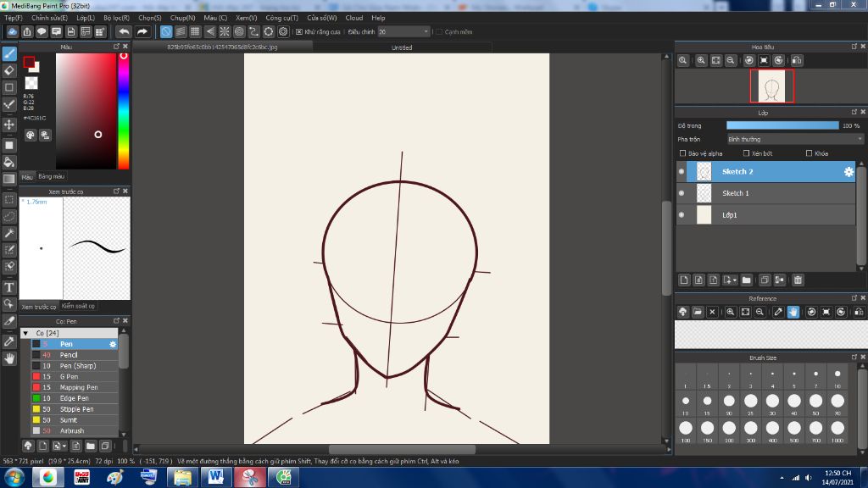The height and width of the screenshot is (488, 868).
Task: Select the Mapping Pen brush
Action: click(75, 388)
